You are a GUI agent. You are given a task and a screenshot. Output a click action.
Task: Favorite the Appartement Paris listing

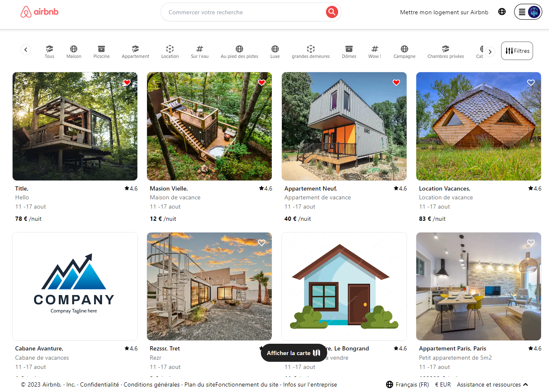[x=531, y=243]
